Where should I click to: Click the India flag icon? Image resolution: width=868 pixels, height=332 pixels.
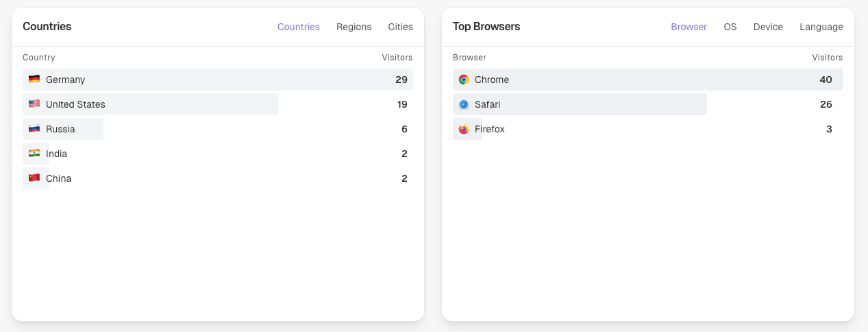(34, 154)
